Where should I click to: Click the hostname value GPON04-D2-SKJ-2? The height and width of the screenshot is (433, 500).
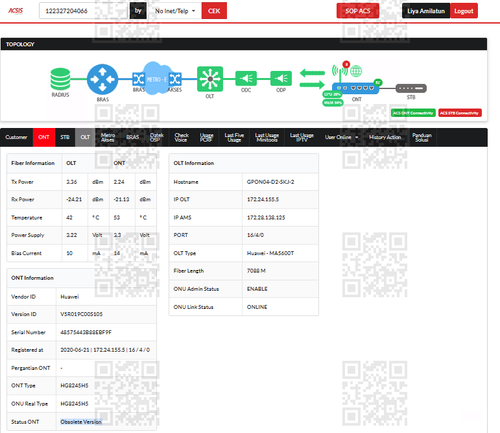(270, 182)
